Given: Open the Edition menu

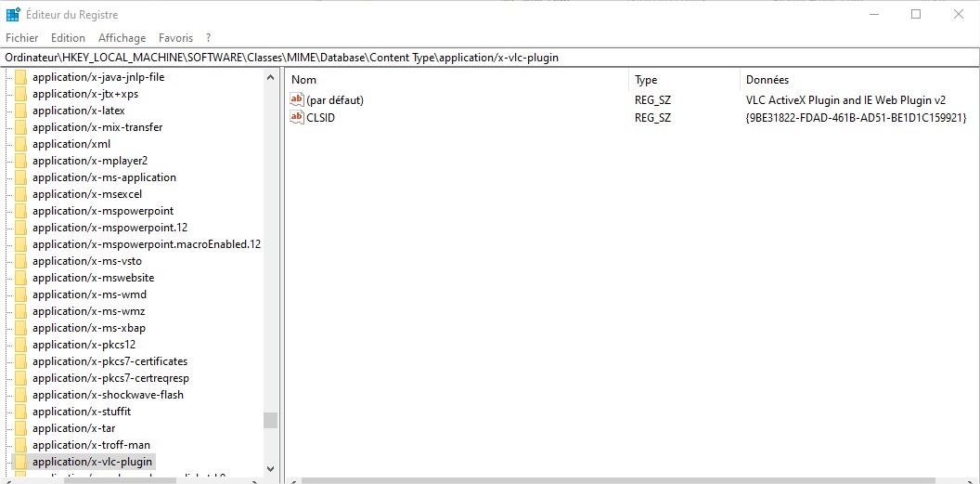Looking at the screenshot, I should pos(68,38).
